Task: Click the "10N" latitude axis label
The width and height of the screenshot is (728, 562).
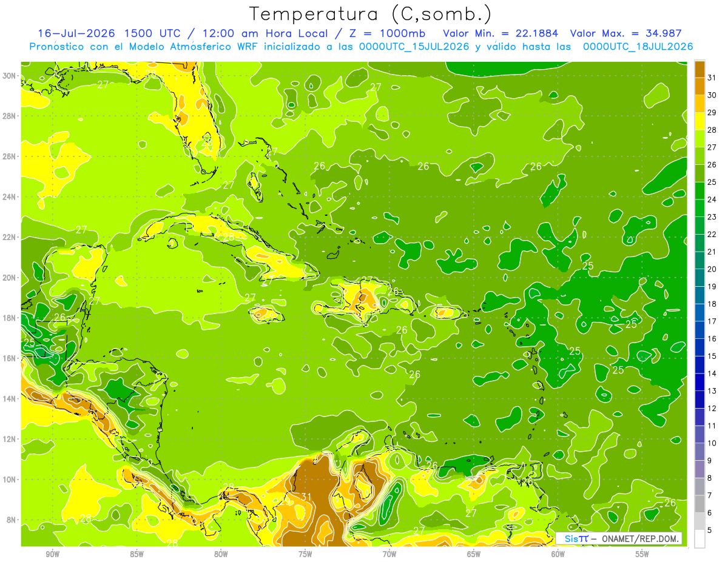Action: [10, 480]
